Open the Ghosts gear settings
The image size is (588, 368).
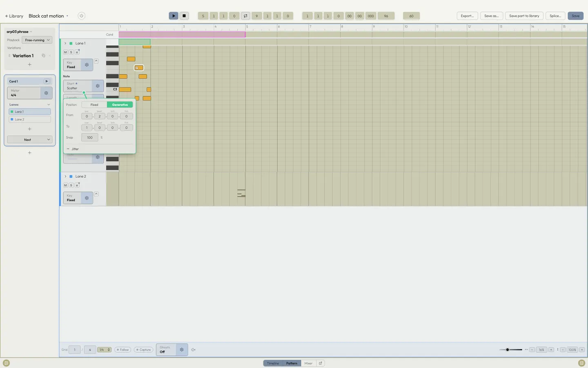(182, 350)
